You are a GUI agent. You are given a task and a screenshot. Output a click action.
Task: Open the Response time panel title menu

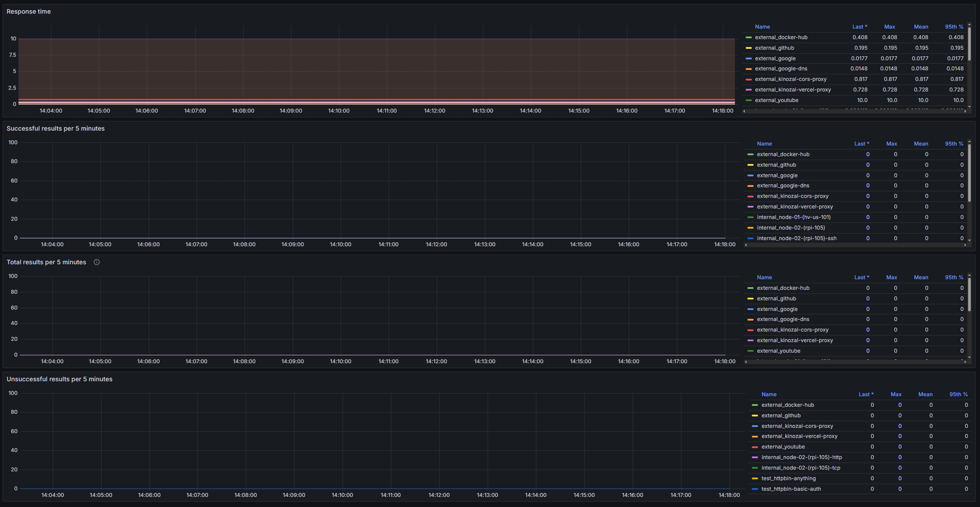pyautogui.click(x=29, y=11)
